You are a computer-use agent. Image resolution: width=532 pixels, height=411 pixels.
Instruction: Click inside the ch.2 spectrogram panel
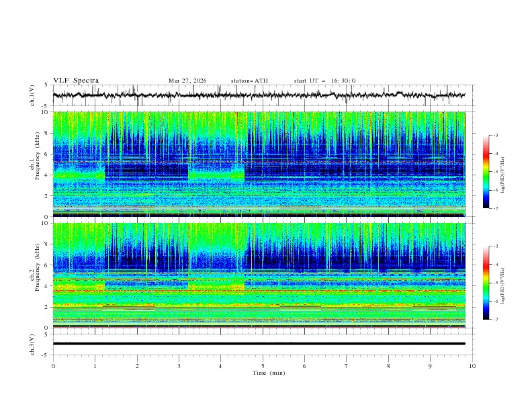pos(259,275)
